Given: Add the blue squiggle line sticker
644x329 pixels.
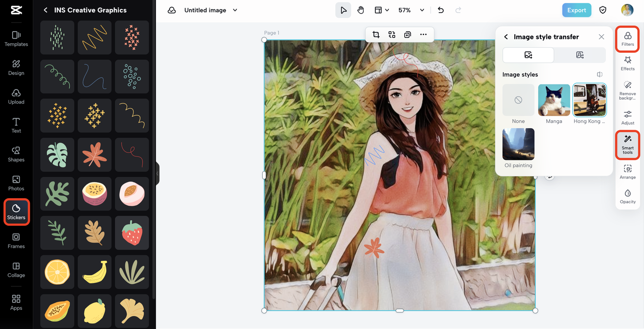Looking at the screenshot, I should pos(95,76).
